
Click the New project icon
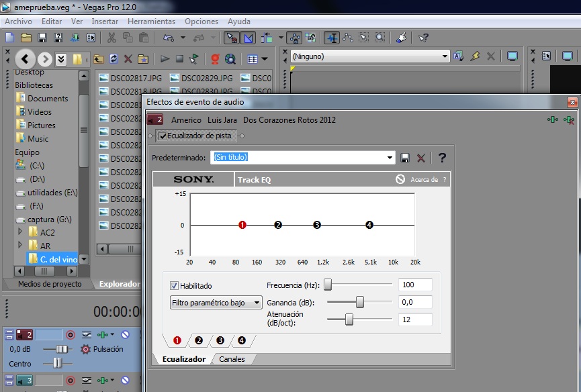(x=9, y=38)
